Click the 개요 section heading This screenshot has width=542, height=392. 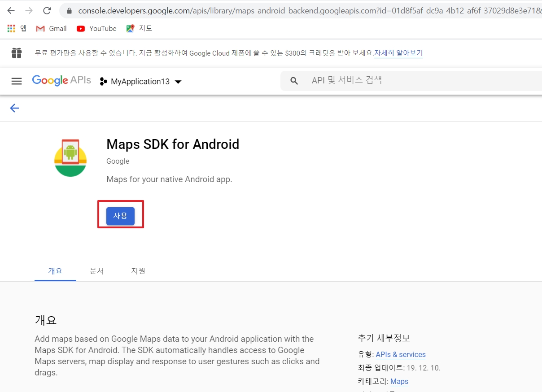coord(46,320)
